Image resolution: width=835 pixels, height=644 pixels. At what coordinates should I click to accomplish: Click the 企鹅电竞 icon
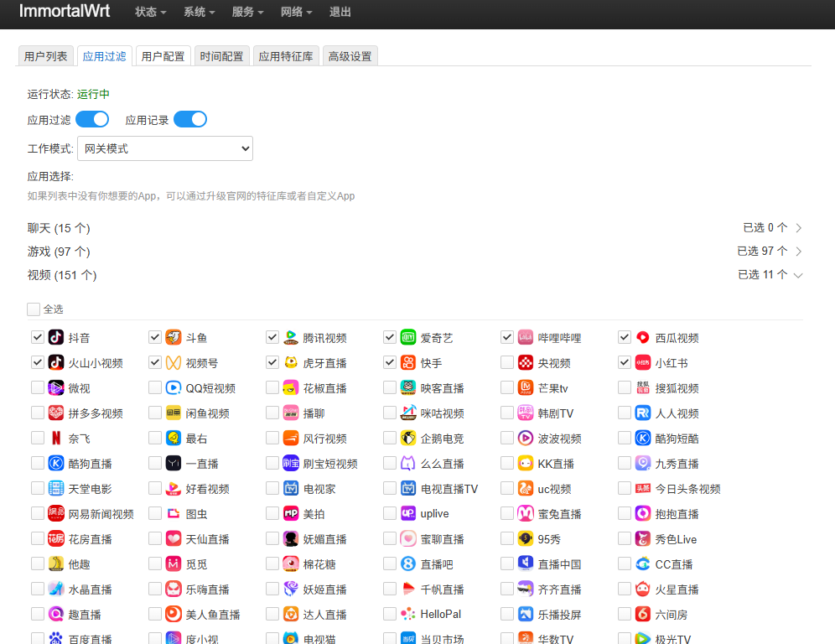(408, 438)
